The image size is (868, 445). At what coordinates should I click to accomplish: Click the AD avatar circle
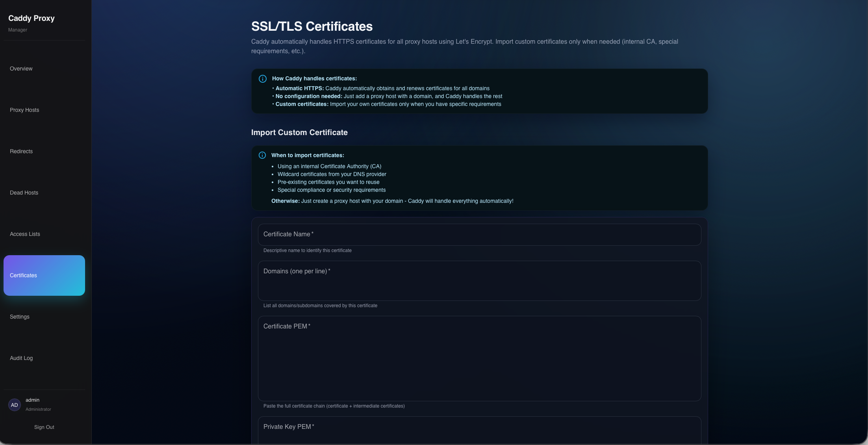click(14, 404)
